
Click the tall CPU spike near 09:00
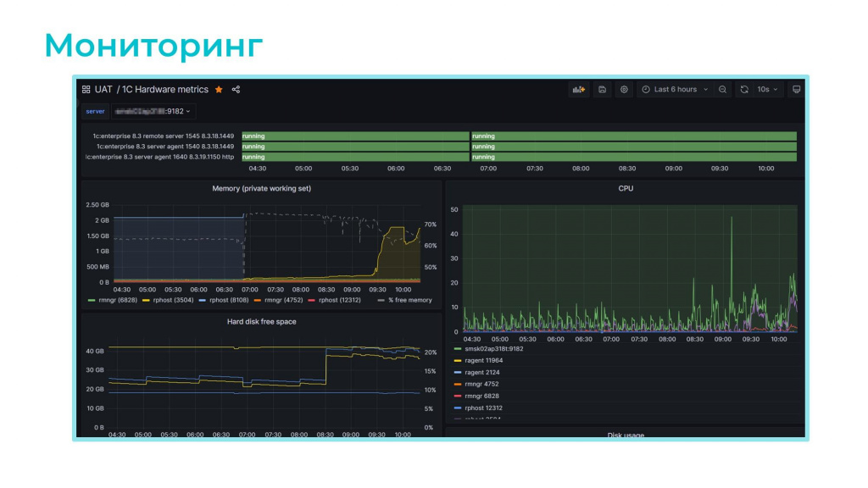[x=732, y=265]
